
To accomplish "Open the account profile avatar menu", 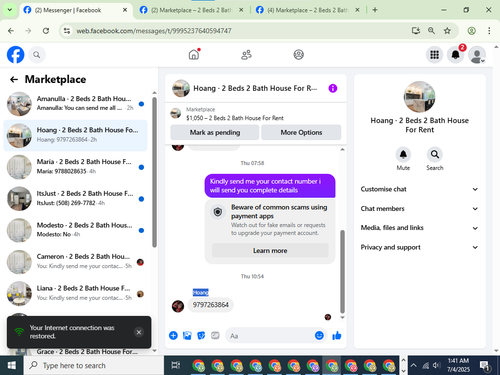I will coord(477,55).
